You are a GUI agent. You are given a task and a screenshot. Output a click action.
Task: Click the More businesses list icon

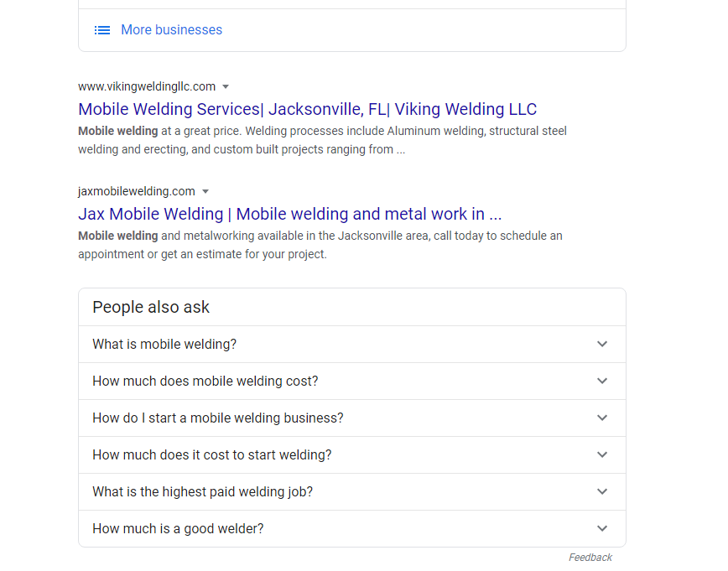pos(102,30)
